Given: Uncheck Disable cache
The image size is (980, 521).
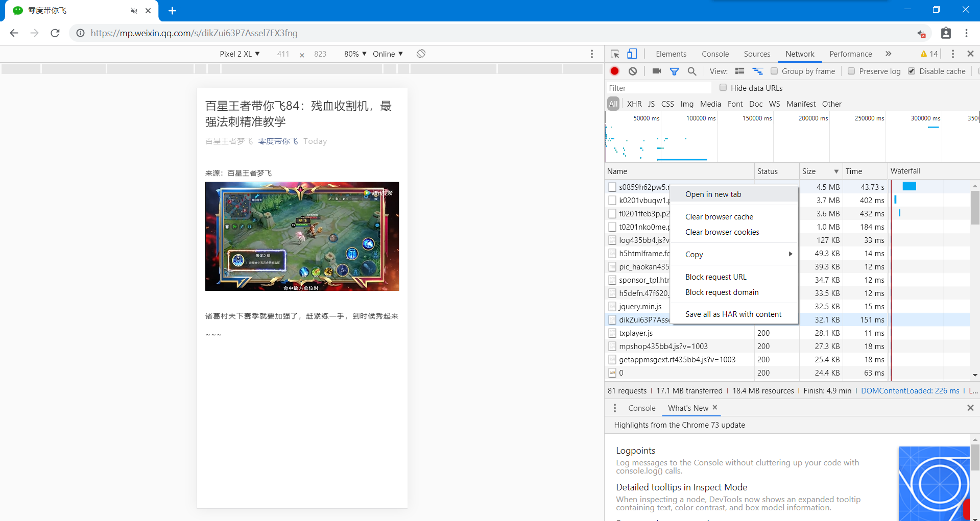Looking at the screenshot, I should [912, 71].
